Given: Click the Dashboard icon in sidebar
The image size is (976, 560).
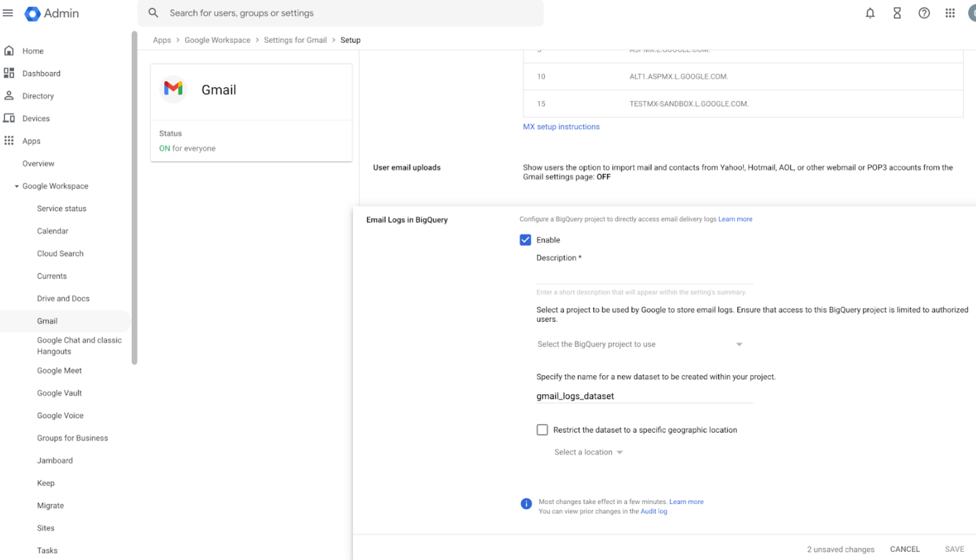Looking at the screenshot, I should [9, 73].
